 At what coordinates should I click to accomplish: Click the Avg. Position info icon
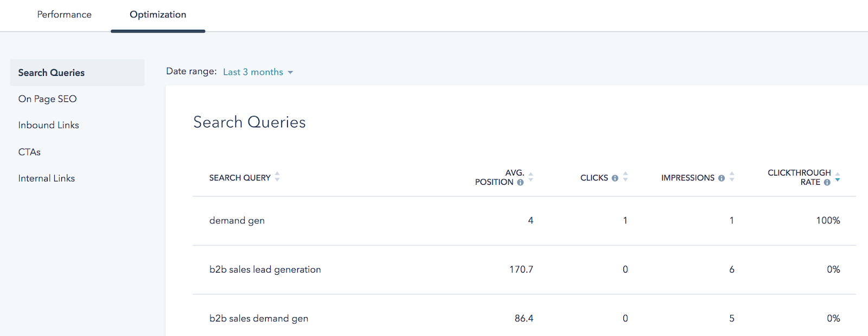(x=520, y=183)
